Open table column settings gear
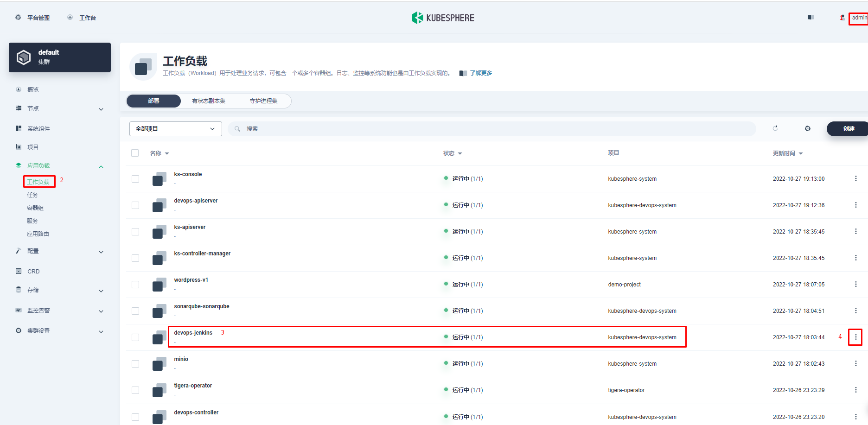 (x=808, y=128)
